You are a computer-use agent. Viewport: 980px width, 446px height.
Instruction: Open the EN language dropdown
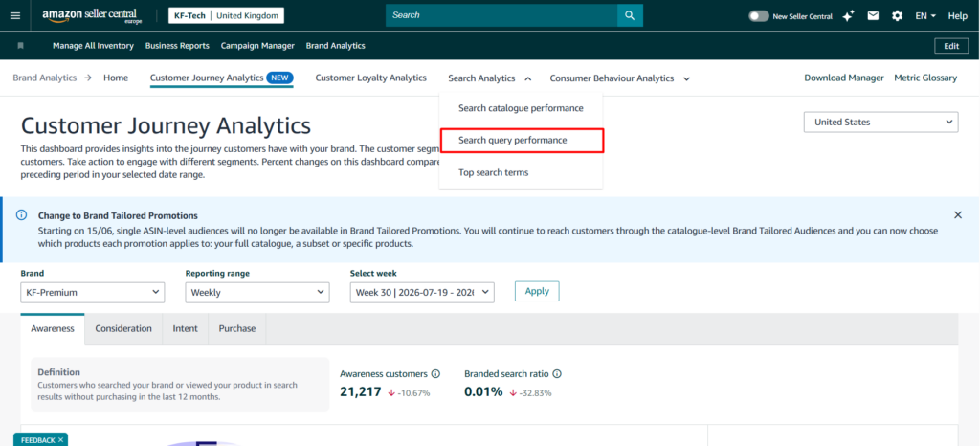[x=925, y=16]
